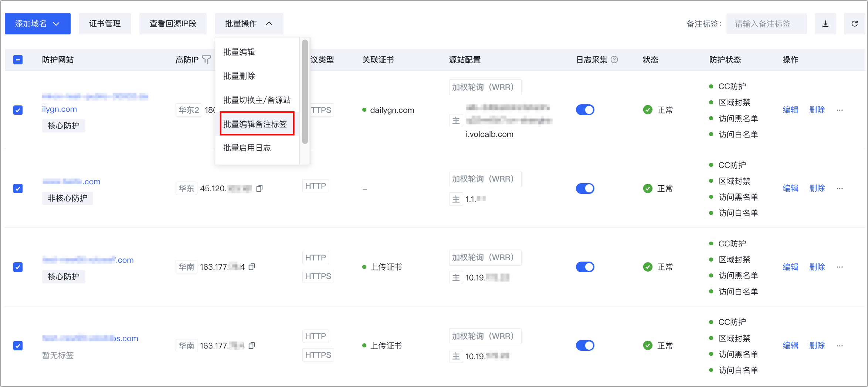The height and width of the screenshot is (387, 868).
Task: Choose 批量切换主/备源站 menu item
Action: coord(257,100)
